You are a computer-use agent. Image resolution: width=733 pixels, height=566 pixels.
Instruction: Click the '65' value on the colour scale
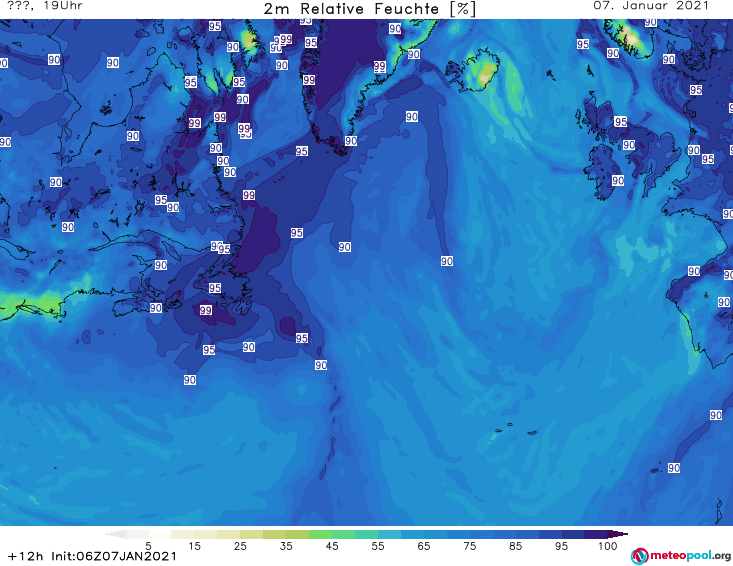tap(424, 546)
